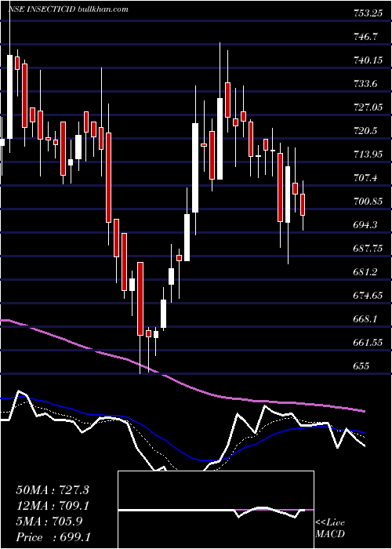
Task: Click the 727.05 price axis label
Action: (368, 107)
